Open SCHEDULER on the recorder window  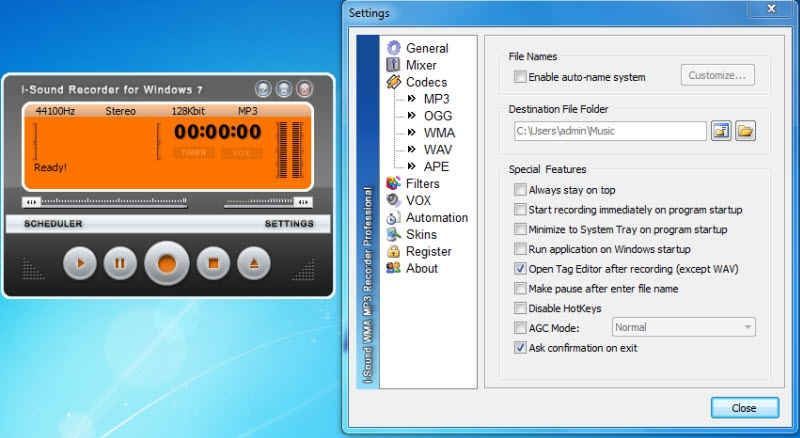pyautogui.click(x=53, y=224)
